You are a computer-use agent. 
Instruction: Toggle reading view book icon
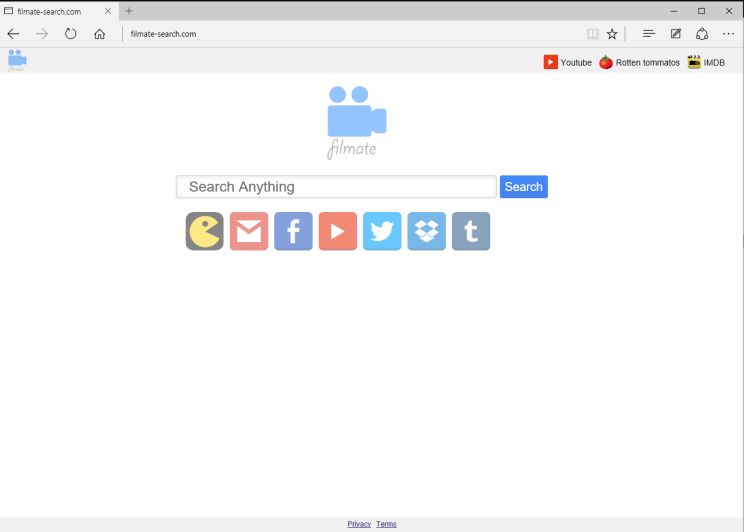click(x=592, y=34)
